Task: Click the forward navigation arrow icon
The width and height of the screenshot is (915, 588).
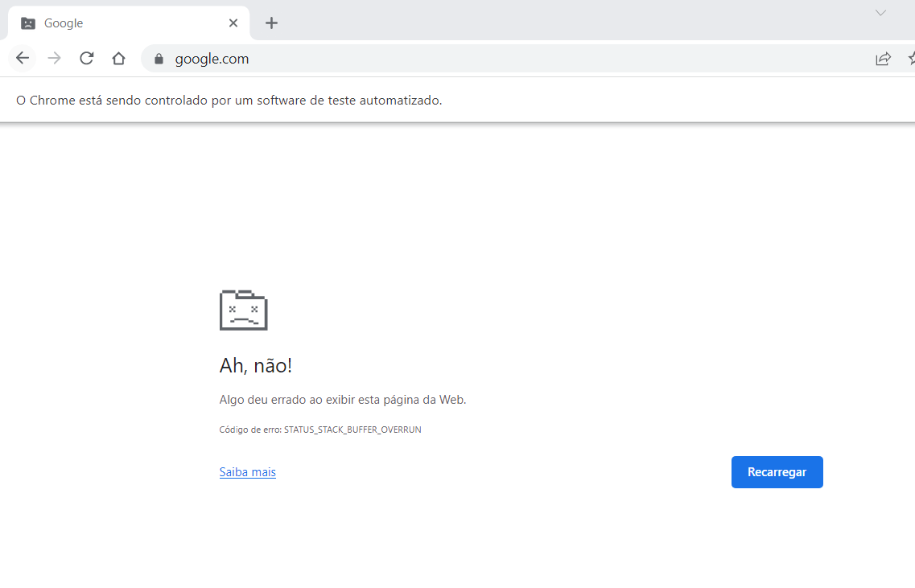Action: click(54, 58)
